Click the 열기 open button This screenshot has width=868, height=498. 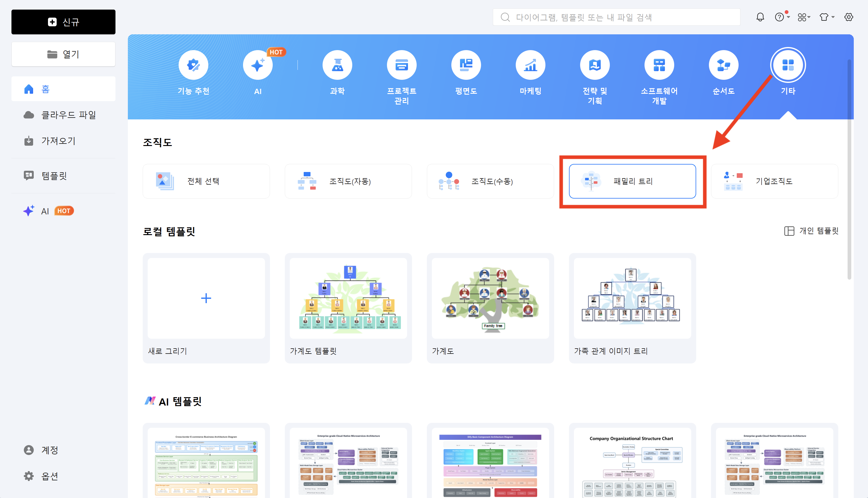[63, 54]
